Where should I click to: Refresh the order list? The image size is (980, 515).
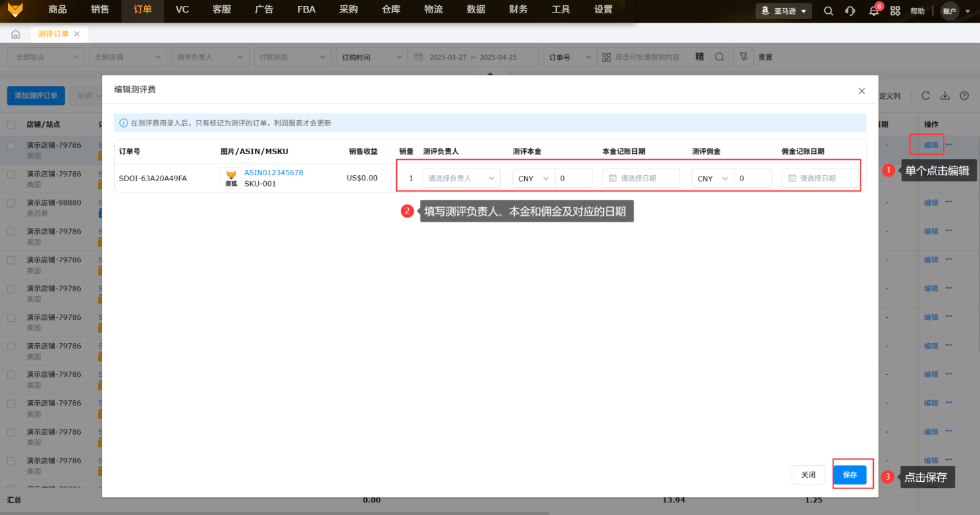[926, 96]
